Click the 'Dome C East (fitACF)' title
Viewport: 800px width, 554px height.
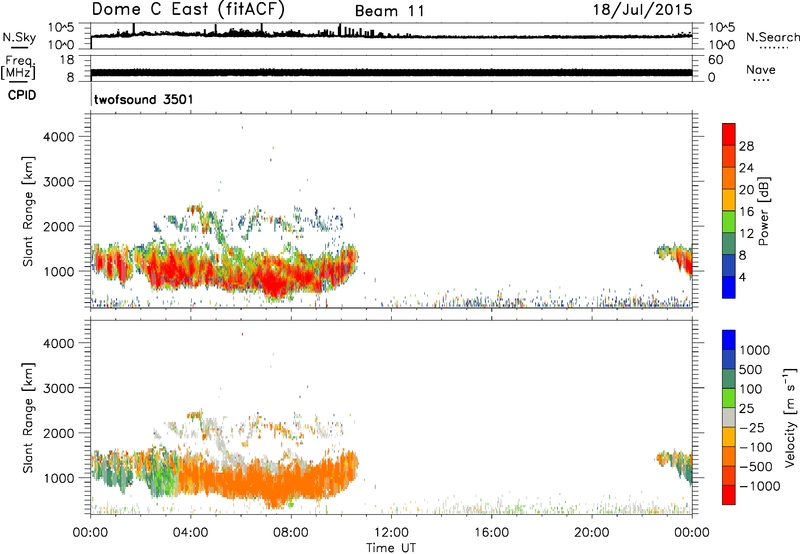(188, 9)
